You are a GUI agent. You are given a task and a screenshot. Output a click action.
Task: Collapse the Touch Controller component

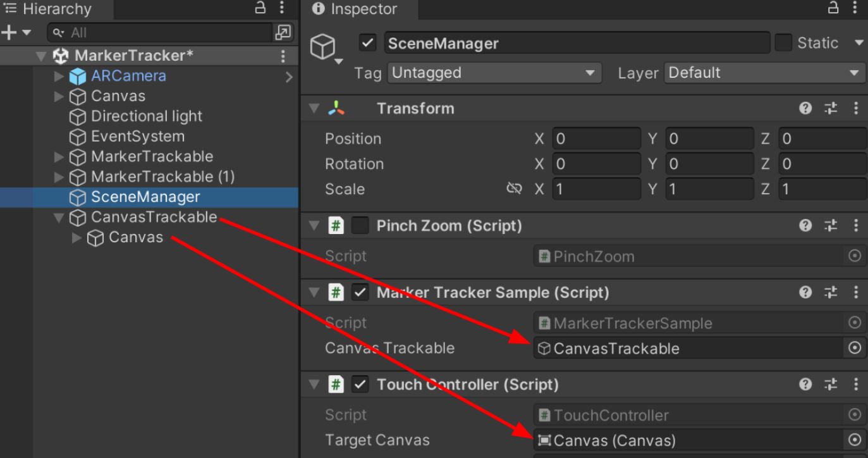314,384
